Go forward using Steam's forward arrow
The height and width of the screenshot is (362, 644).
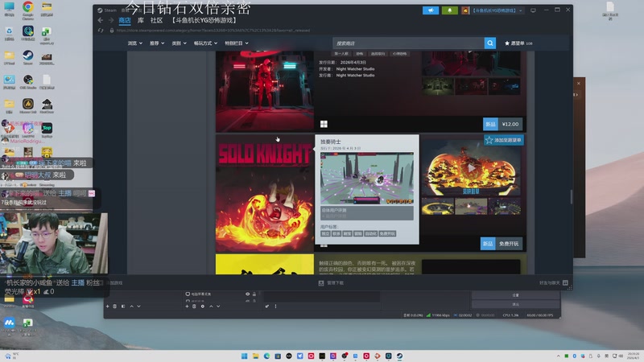(x=111, y=20)
